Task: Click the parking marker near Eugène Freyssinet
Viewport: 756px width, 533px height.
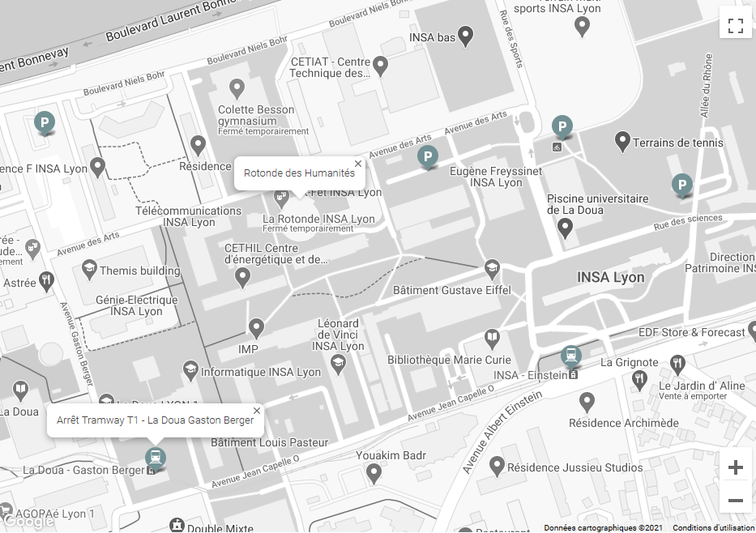Action: point(427,157)
